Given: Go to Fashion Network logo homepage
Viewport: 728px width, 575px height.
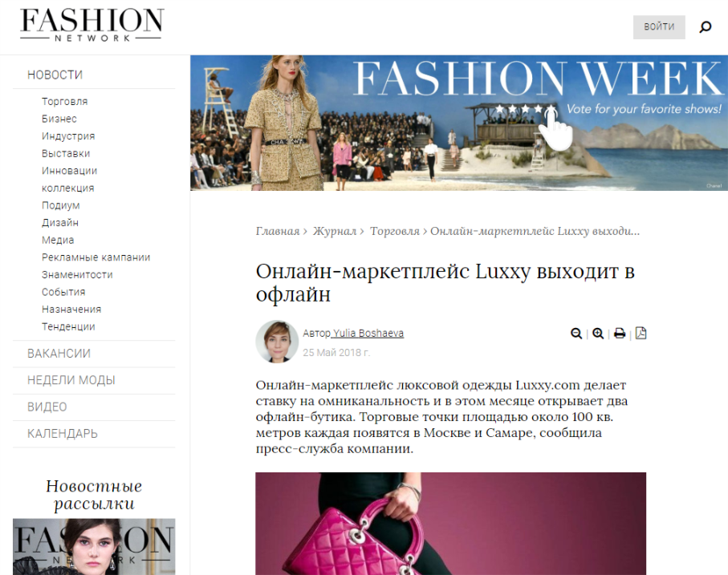Looking at the screenshot, I should [92, 25].
